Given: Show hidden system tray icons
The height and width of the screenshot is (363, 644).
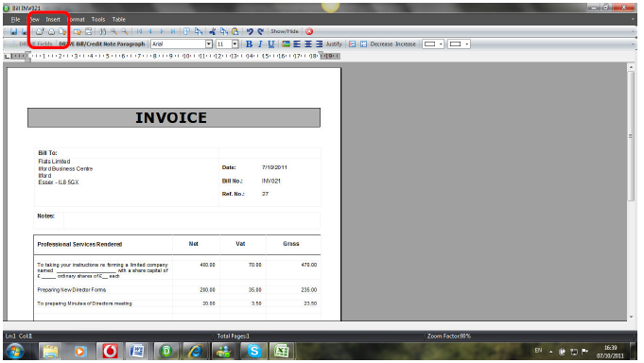Looking at the screenshot, I should click(550, 352).
